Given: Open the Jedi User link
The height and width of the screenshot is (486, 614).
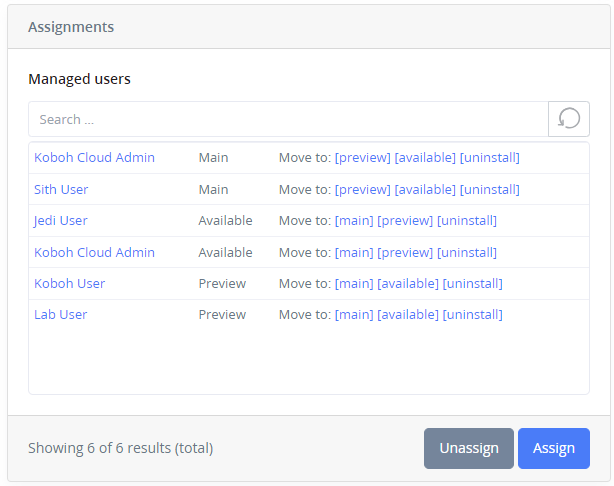Looking at the screenshot, I should pos(61,220).
